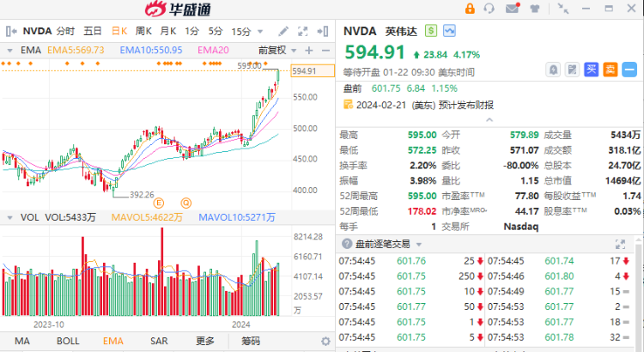The width and height of the screenshot is (644, 352).
Task: Open indicator settings gear below chart
Action: pyautogui.click(x=325, y=341)
